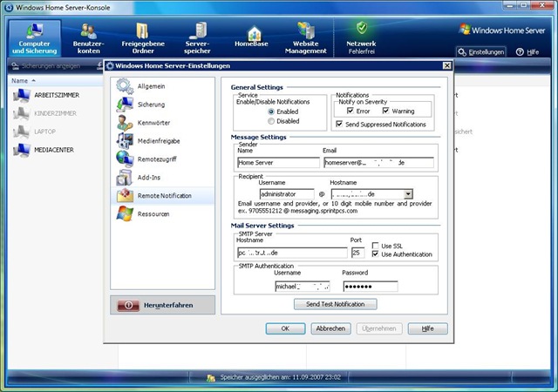Click the SMTP Server Hostname field
The image size is (558, 392).
pyautogui.click(x=292, y=253)
